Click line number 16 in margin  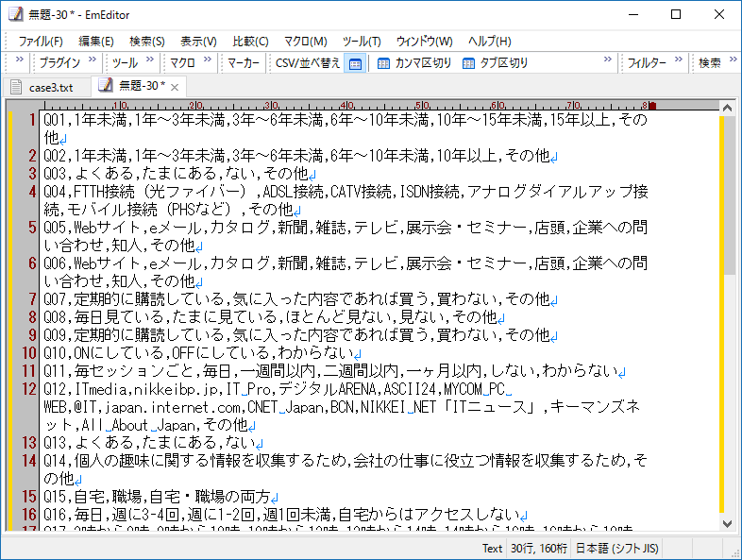[x=29, y=515]
